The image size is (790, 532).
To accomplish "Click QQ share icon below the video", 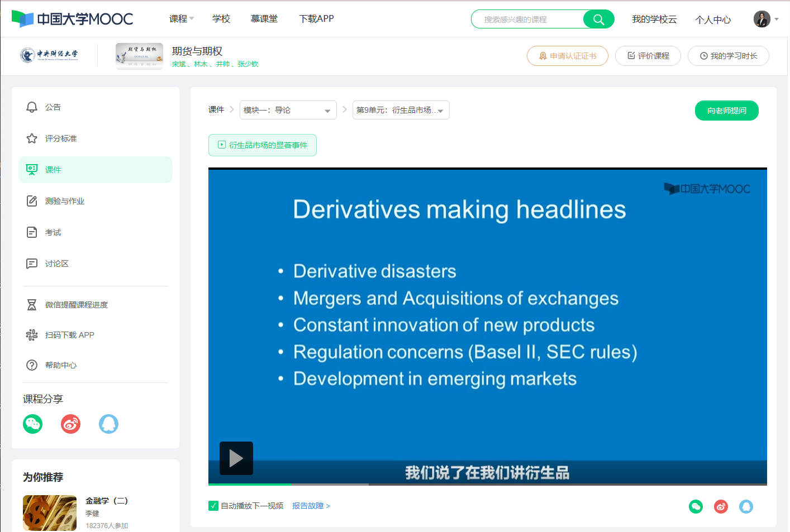I will 746,506.
